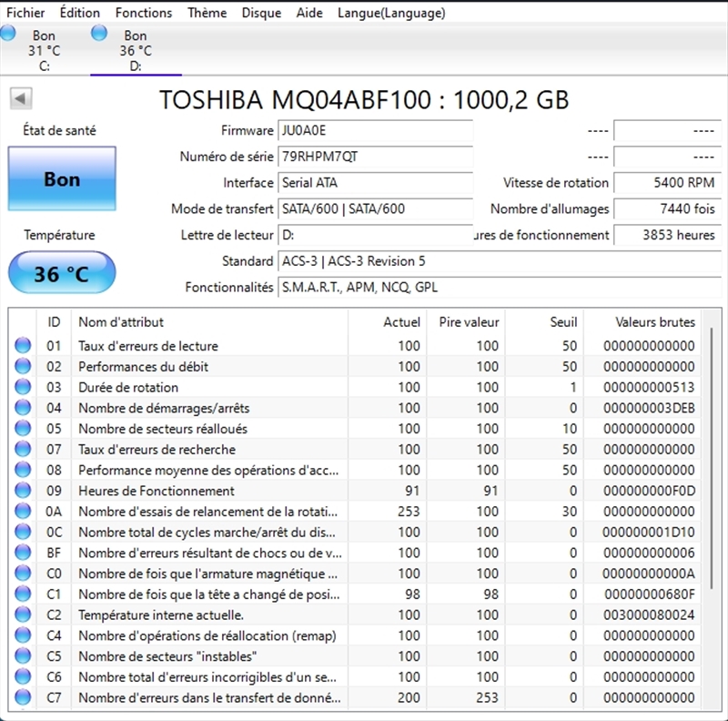Click the status icon for attribute 08
728x721 pixels.
(x=23, y=470)
